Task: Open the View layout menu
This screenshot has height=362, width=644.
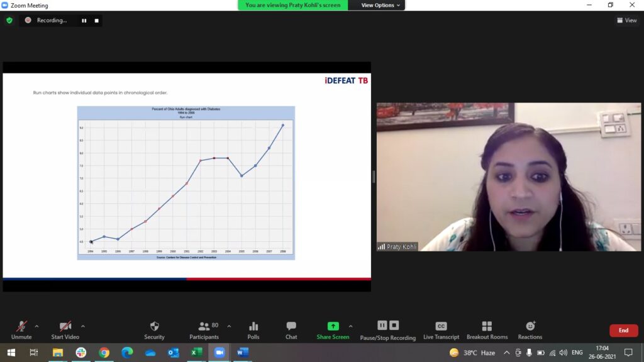Action: click(626, 20)
